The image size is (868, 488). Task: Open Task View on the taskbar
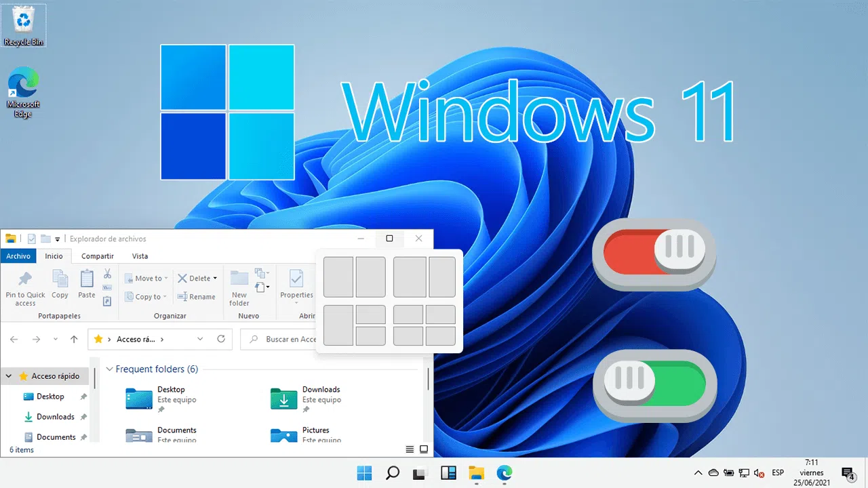tap(420, 473)
